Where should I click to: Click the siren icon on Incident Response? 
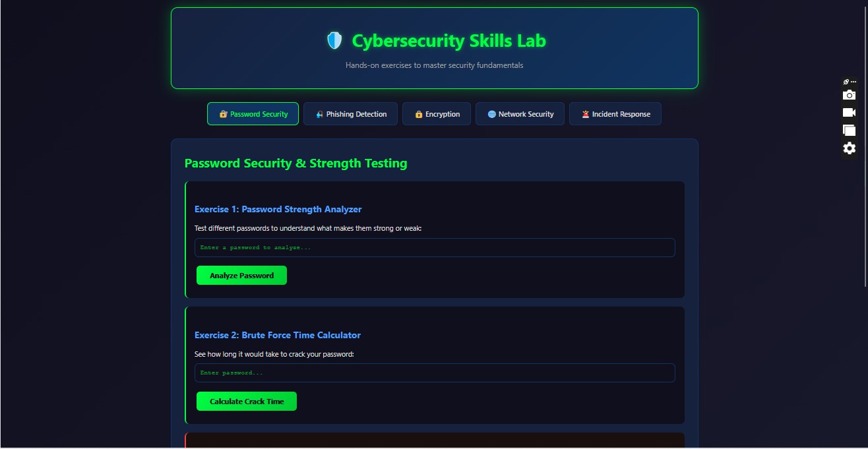click(585, 114)
